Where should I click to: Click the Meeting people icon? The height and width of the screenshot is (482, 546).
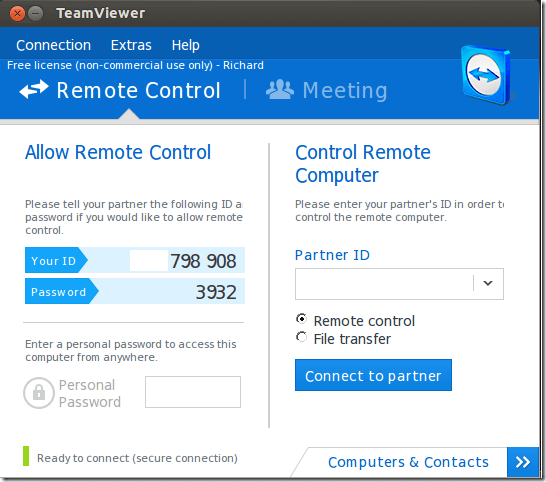click(x=280, y=90)
